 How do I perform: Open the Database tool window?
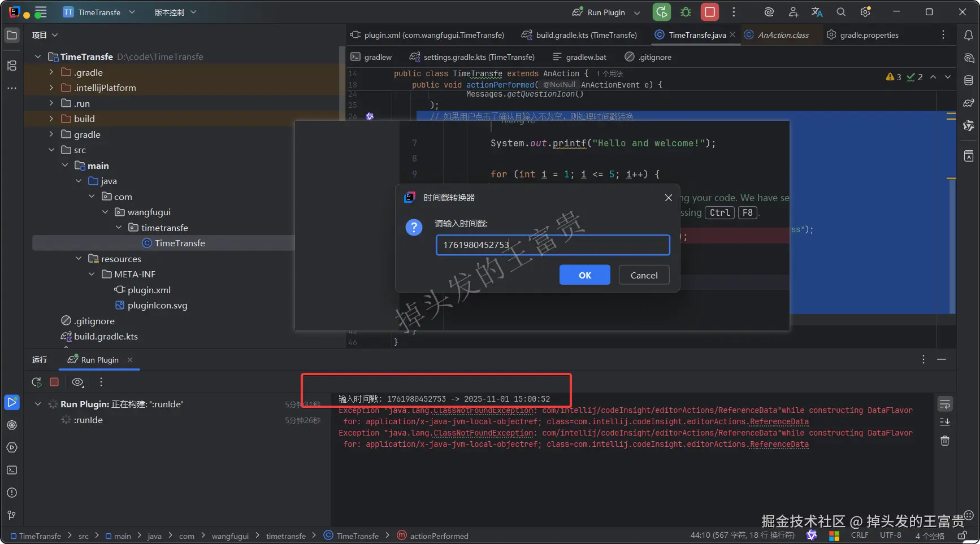[969, 80]
